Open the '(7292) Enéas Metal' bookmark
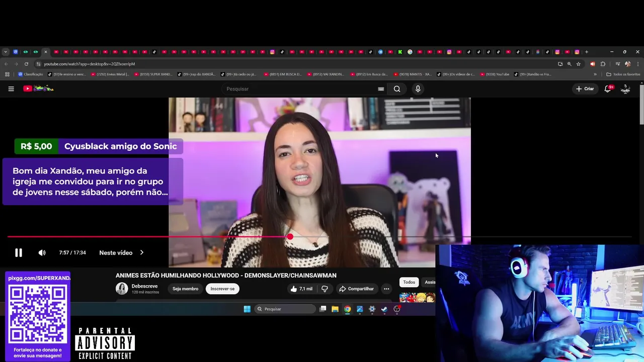Image resolution: width=644 pixels, height=362 pixels. [x=110, y=74]
